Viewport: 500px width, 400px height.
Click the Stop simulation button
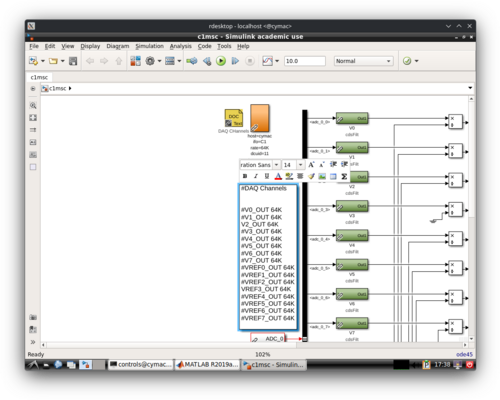click(x=250, y=61)
